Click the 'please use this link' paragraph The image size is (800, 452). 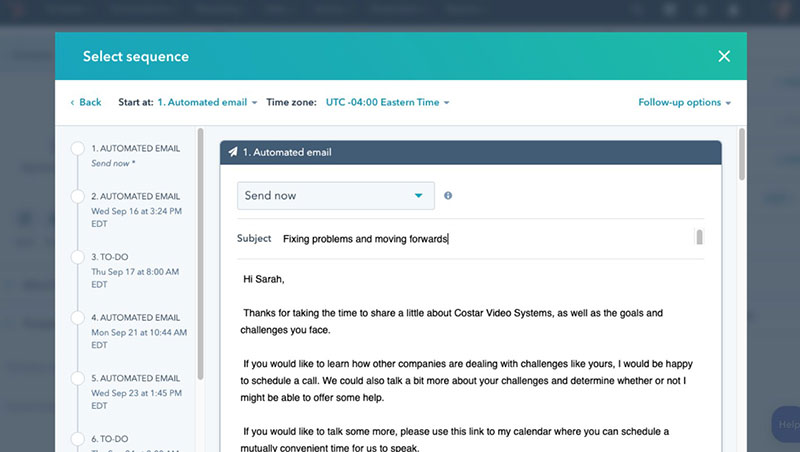(455, 439)
